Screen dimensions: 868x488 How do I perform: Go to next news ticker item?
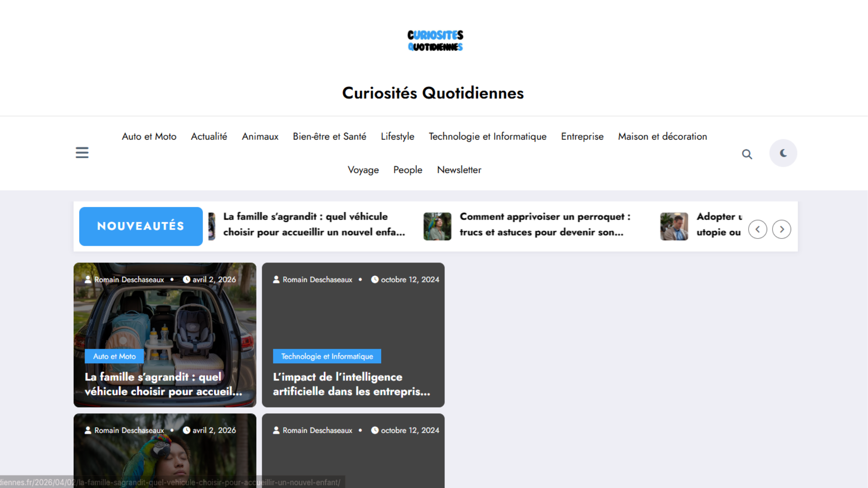click(x=782, y=229)
